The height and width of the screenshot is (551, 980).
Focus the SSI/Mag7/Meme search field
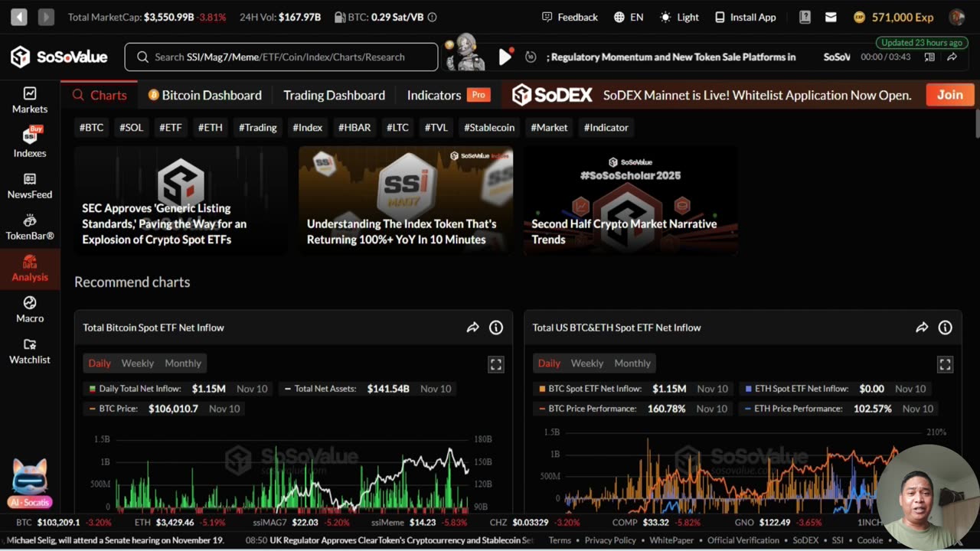(281, 57)
